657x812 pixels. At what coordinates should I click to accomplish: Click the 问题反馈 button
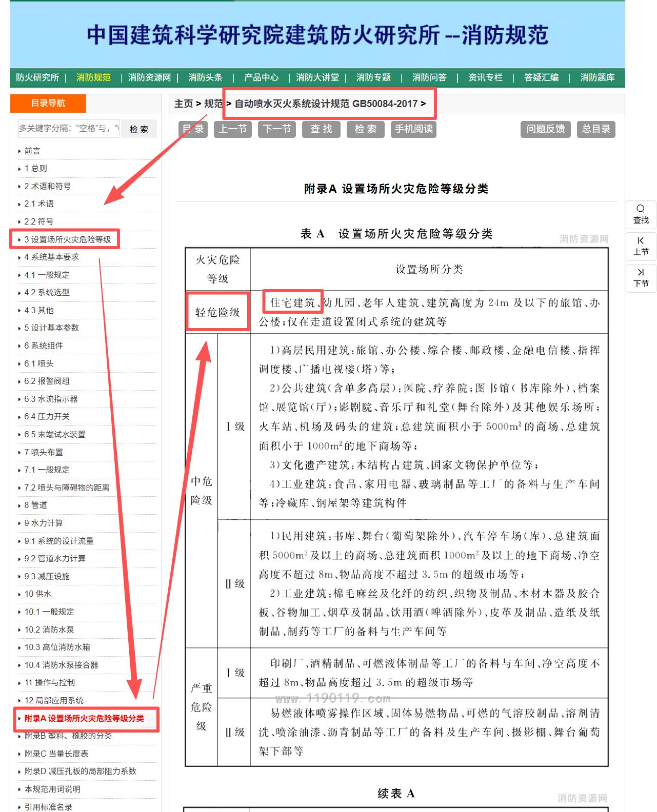tap(546, 129)
